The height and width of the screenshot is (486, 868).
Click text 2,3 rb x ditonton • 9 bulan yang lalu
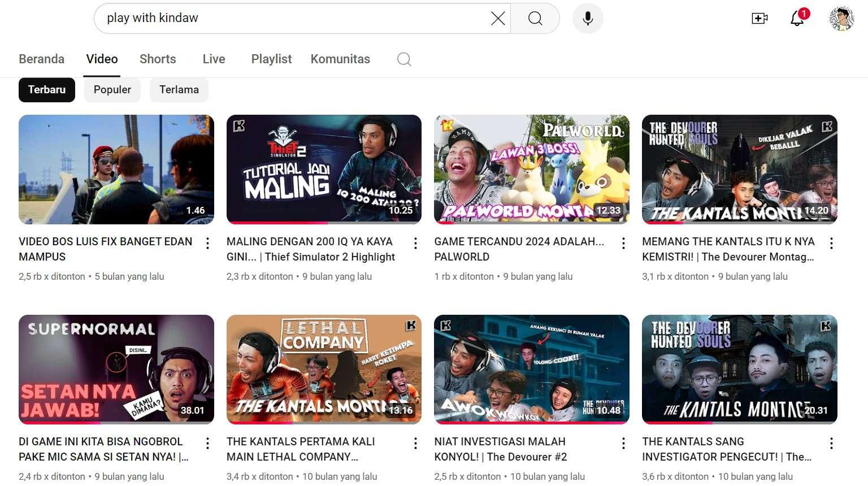pyautogui.click(x=299, y=276)
